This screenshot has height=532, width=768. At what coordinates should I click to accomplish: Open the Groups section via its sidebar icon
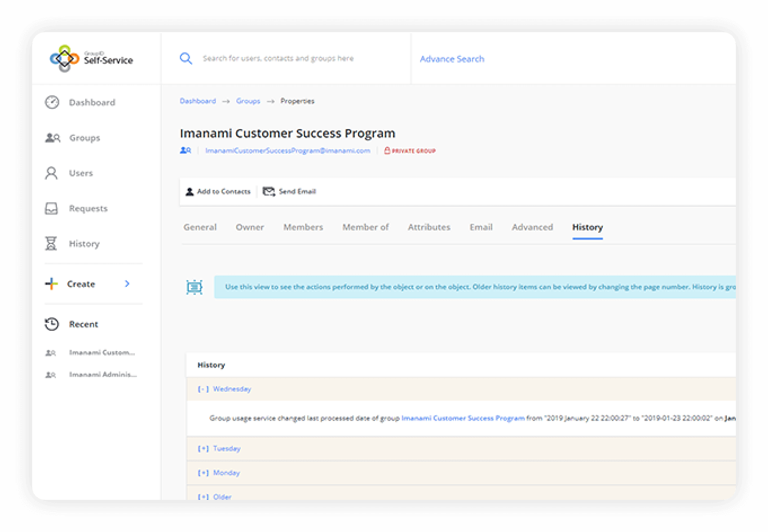pos(52,138)
